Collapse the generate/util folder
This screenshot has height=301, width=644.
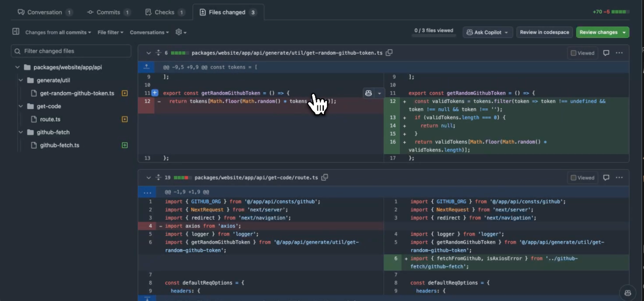21,80
